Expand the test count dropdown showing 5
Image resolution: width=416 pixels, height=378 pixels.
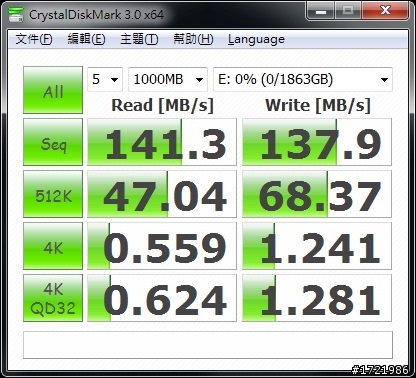coord(105,79)
